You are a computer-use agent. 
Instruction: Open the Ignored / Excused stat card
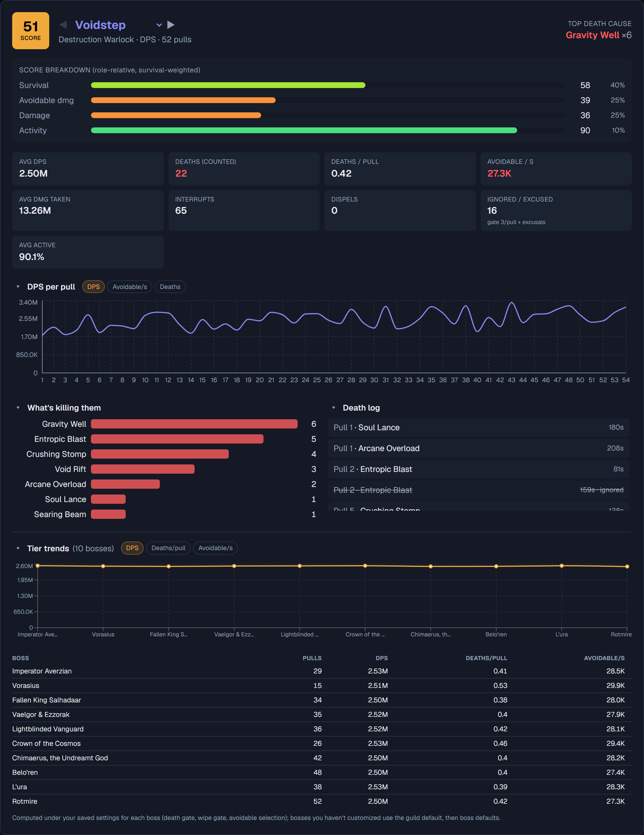click(x=556, y=211)
